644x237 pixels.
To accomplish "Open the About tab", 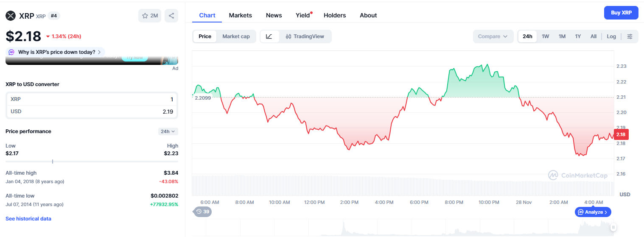I will pyautogui.click(x=368, y=15).
